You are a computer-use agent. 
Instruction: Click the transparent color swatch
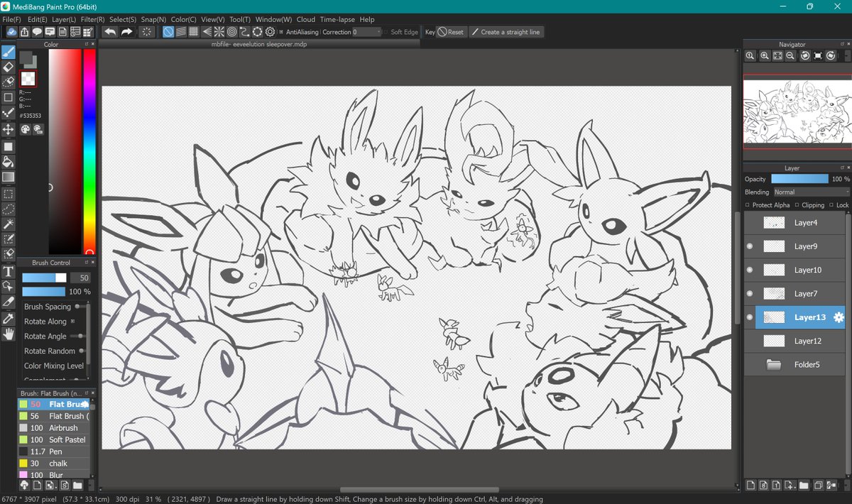point(28,79)
